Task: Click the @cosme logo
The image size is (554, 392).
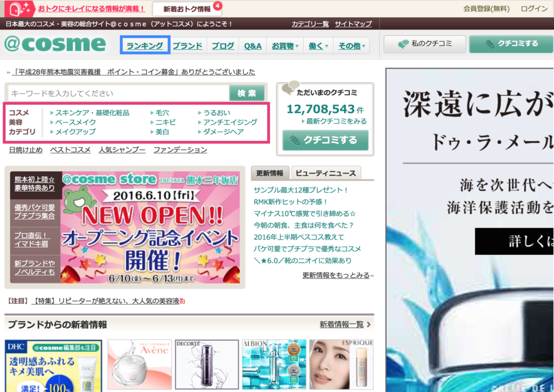Action: (x=55, y=44)
